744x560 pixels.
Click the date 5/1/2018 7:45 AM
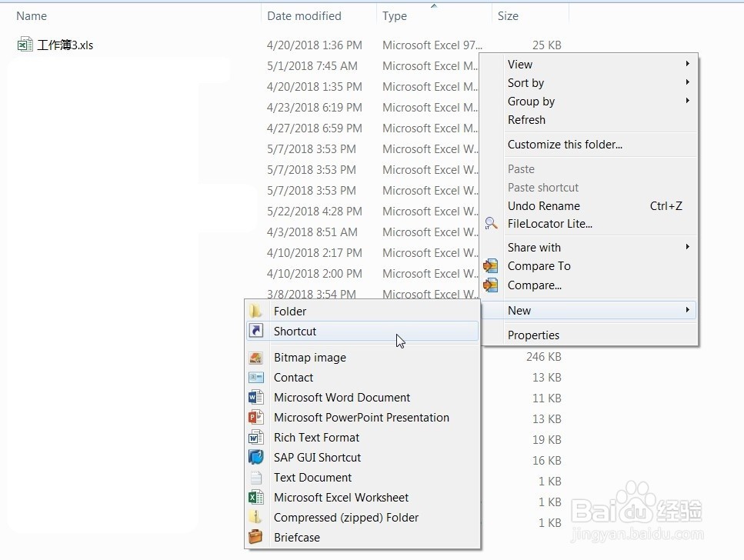312,66
